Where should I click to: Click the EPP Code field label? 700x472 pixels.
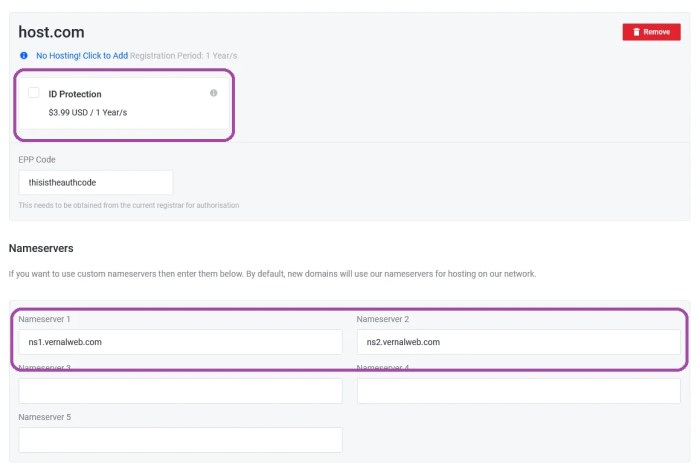39,159
